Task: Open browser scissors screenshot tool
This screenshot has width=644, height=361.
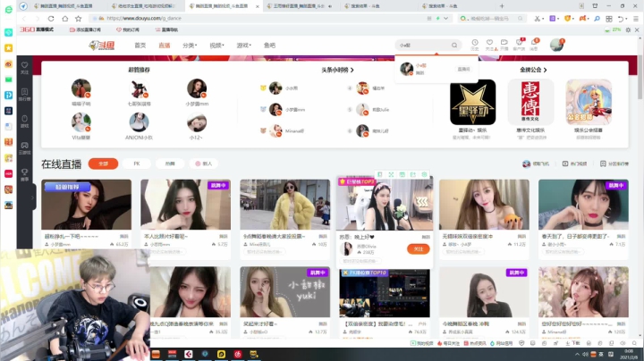Action: pyautogui.click(x=537, y=19)
